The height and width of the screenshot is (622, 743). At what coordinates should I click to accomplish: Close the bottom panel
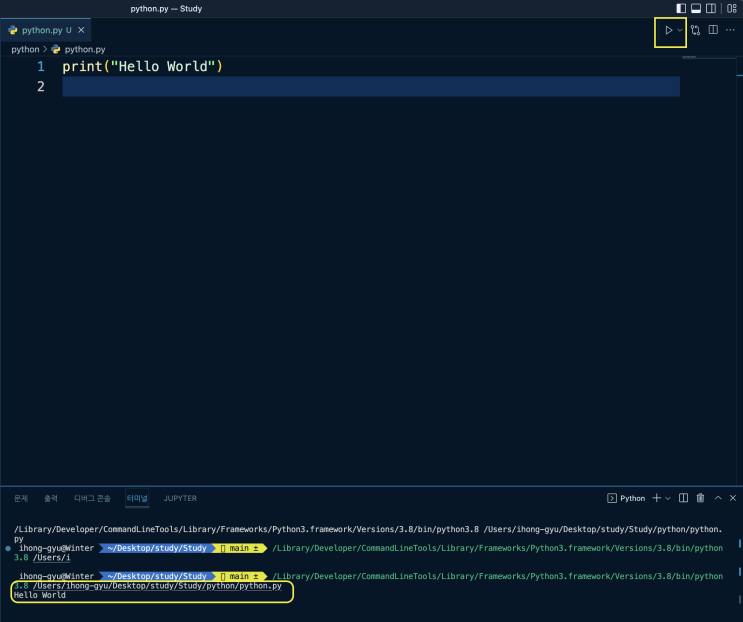point(733,498)
